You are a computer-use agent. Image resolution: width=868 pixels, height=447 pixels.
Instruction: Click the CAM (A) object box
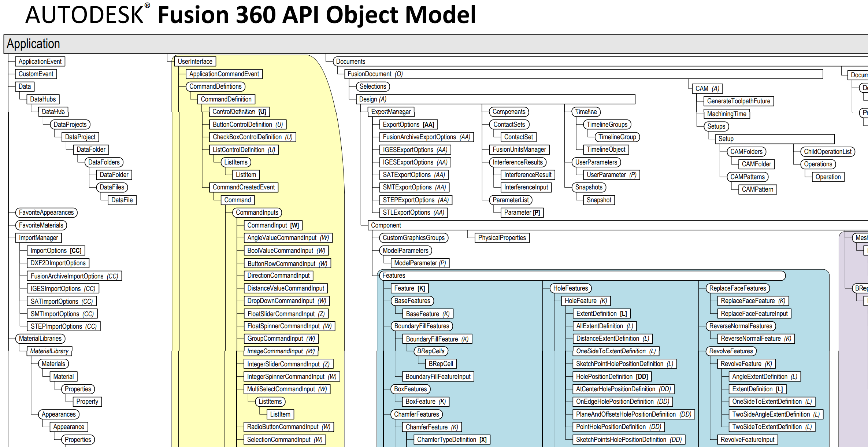pyautogui.click(x=707, y=89)
